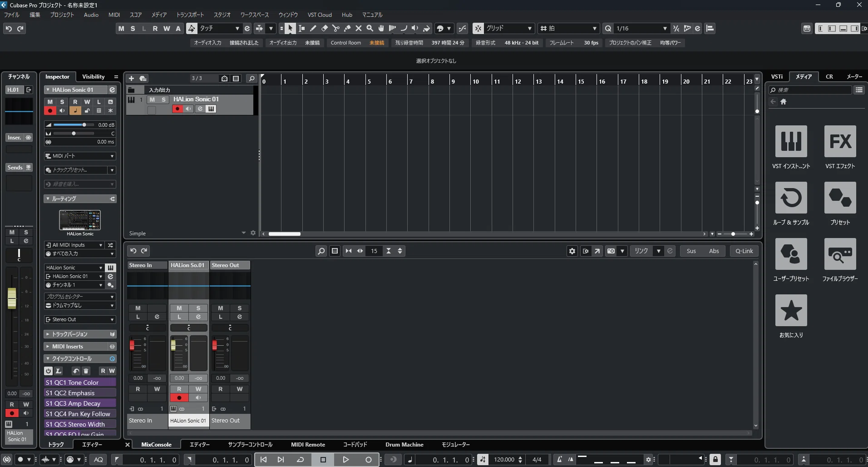This screenshot has width=868, height=467.
Task: Click the transport Record button
Action: pyautogui.click(x=369, y=460)
